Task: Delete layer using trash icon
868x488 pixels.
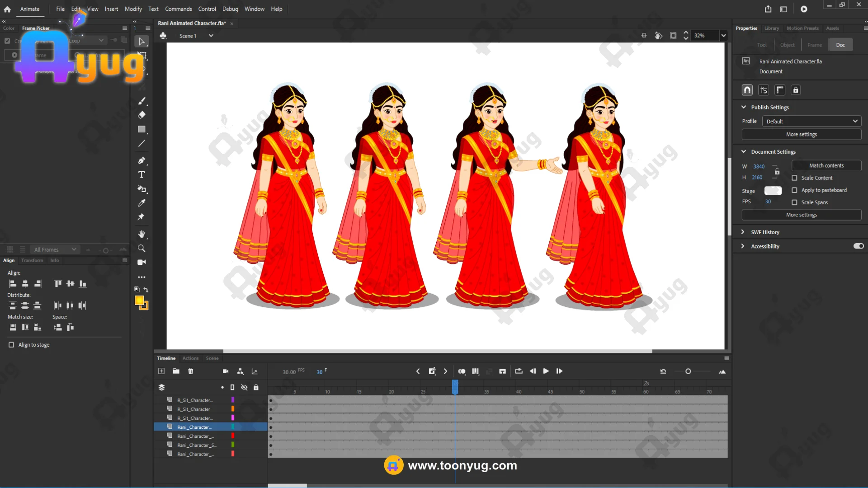Action: pyautogui.click(x=190, y=371)
